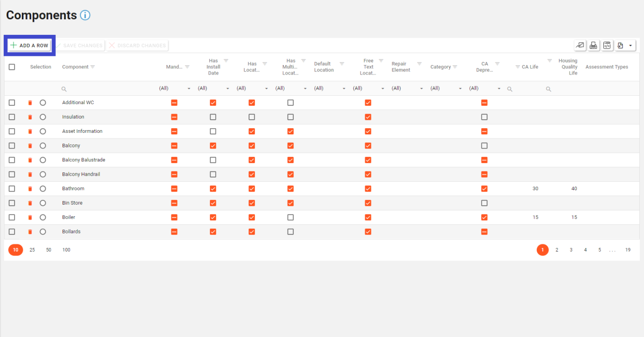Jump to the last page, 19

[x=628, y=250]
